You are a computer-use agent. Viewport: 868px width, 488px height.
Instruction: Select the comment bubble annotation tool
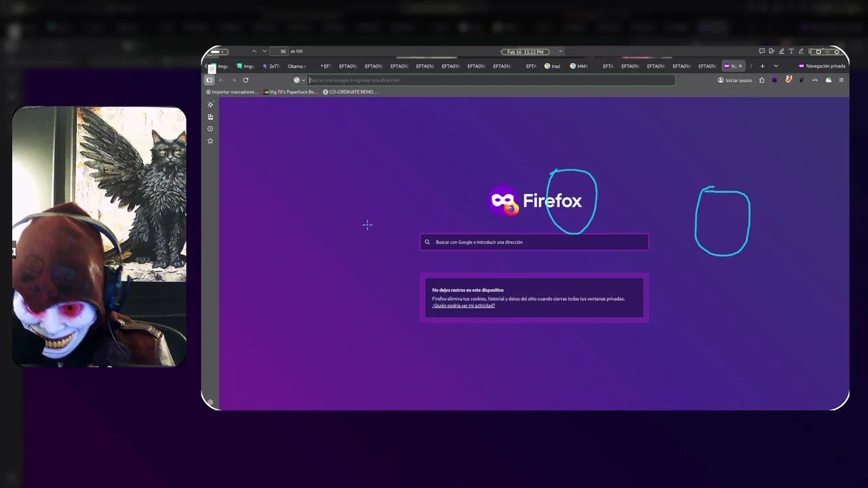762,52
